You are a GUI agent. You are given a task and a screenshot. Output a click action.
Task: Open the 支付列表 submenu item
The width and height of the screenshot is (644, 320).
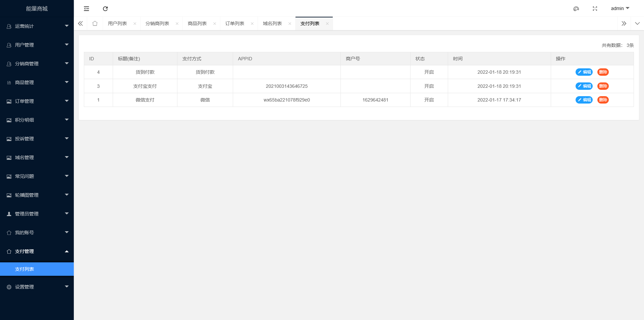(37, 269)
